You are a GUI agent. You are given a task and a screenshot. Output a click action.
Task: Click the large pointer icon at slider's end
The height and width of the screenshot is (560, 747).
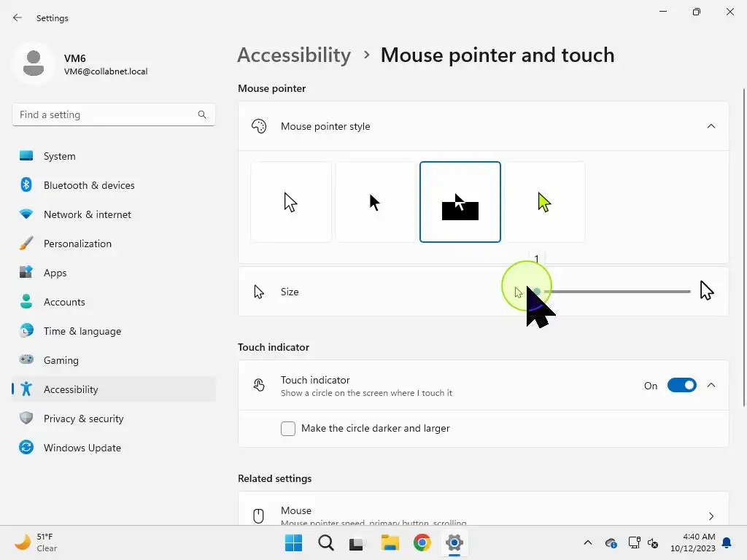coord(706,291)
